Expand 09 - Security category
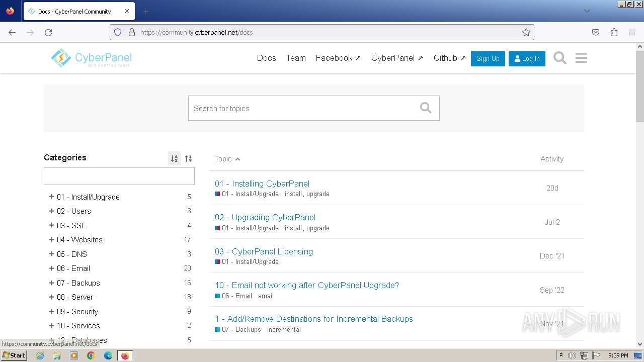644x362 pixels. [51, 311]
